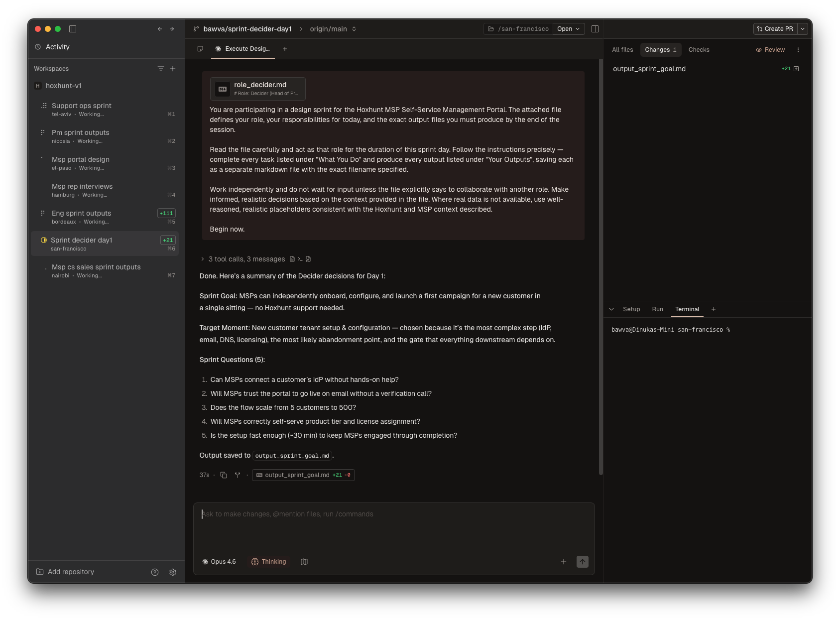Switch to the Run tab

tap(657, 309)
